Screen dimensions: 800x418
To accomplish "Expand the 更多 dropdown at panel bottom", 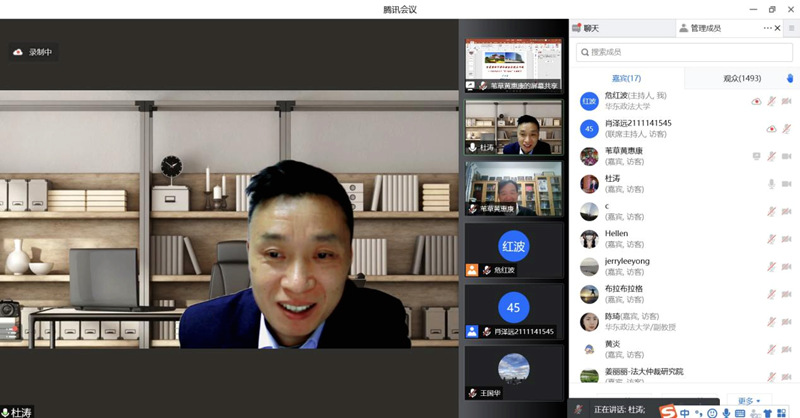I will pyautogui.click(x=746, y=401).
